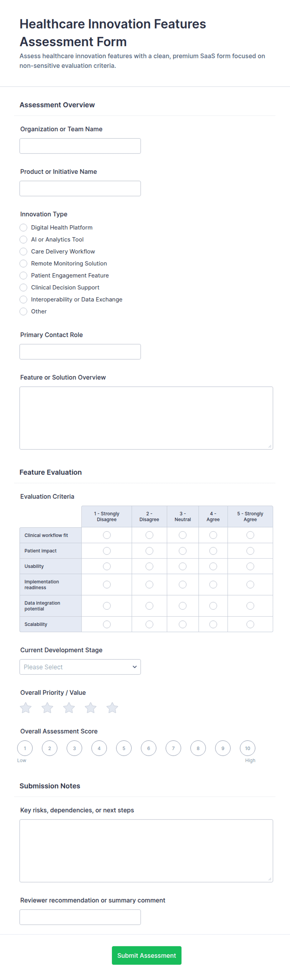The width and height of the screenshot is (290, 980).
Task: Rate overall priority with first star
Action: pyautogui.click(x=26, y=708)
